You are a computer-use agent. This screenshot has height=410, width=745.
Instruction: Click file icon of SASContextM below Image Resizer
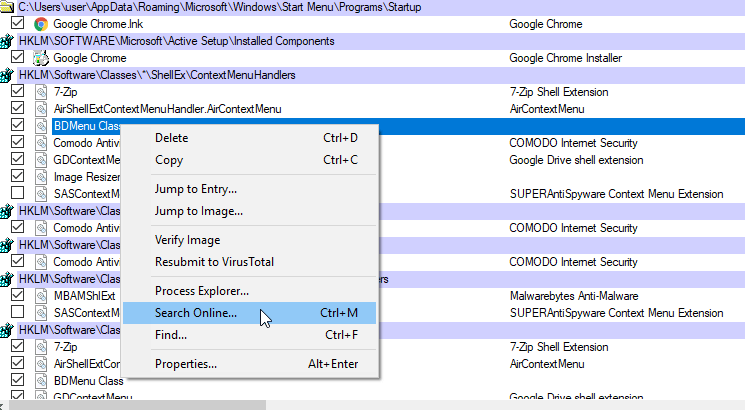click(x=41, y=194)
